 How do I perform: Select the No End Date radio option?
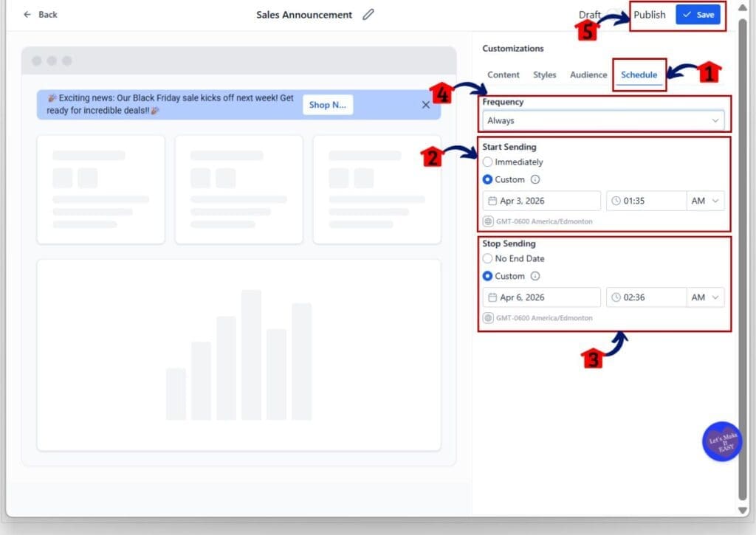487,258
